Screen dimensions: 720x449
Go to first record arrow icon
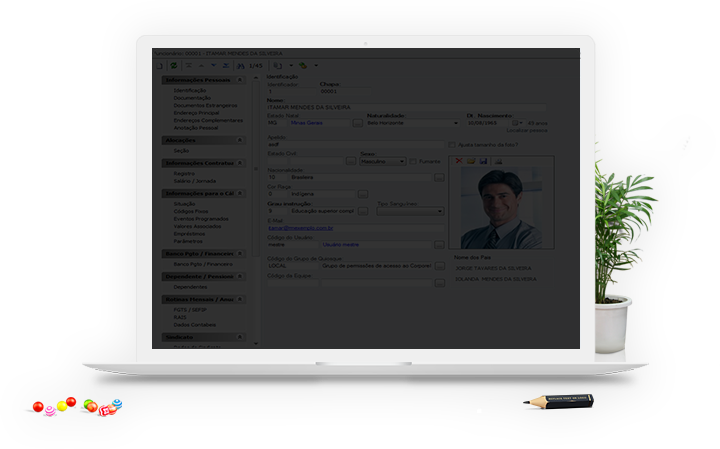point(189,66)
